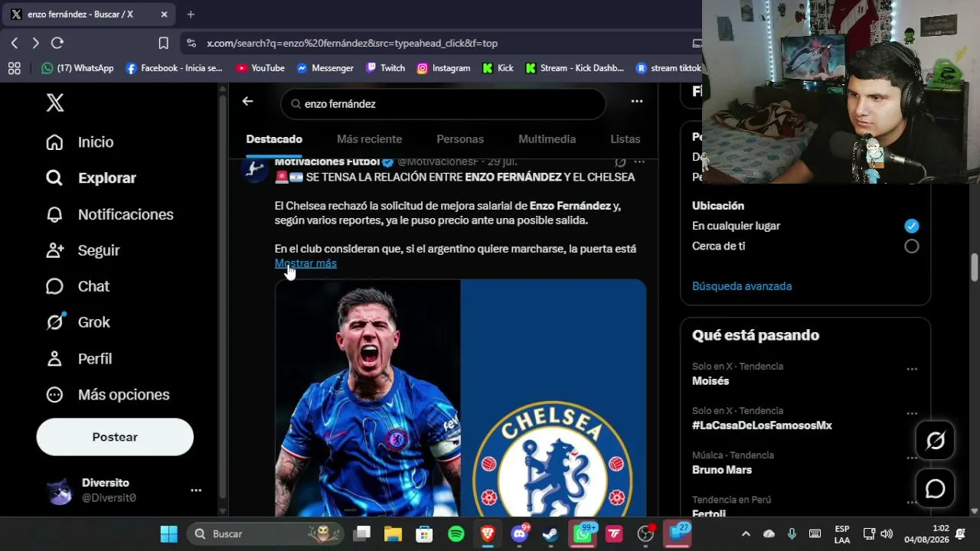Open the search options three-dot menu
Image resolution: width=980 pixels, height=551 pixels.
pyautogui.click(x=637, y=101)
